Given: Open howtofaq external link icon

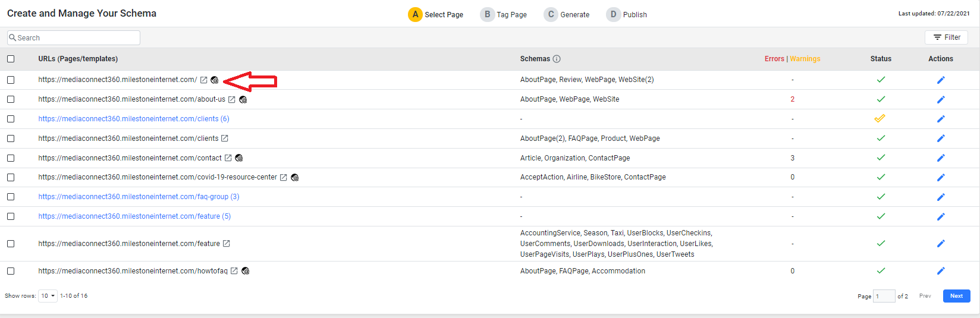Looking at the screenshot, I should coord(234,271).
